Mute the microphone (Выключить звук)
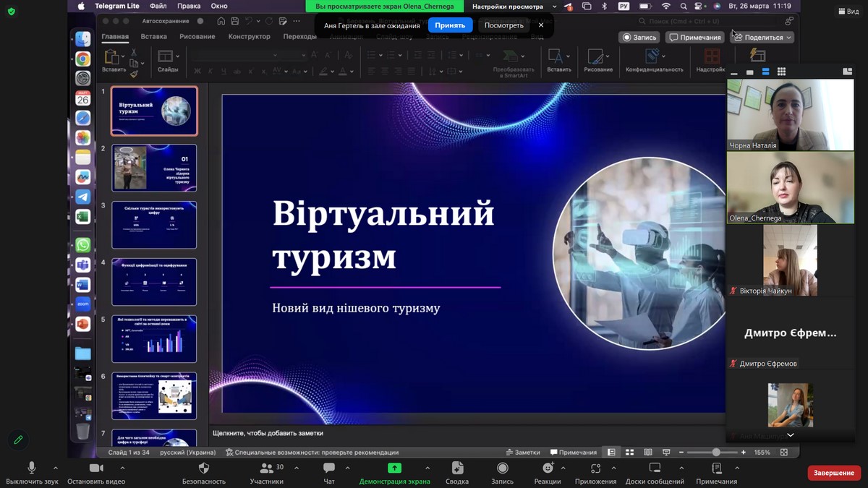Viewport: 868px width, 488px height. [31, 468]
